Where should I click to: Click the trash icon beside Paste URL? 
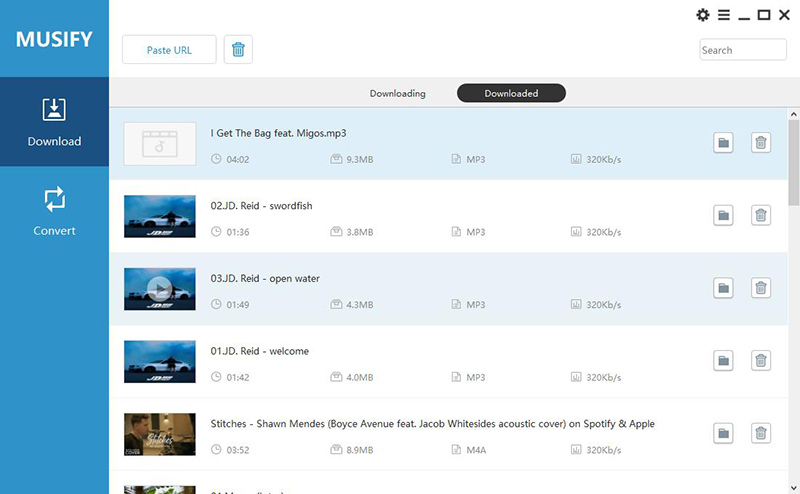click(x=238, y=50)
